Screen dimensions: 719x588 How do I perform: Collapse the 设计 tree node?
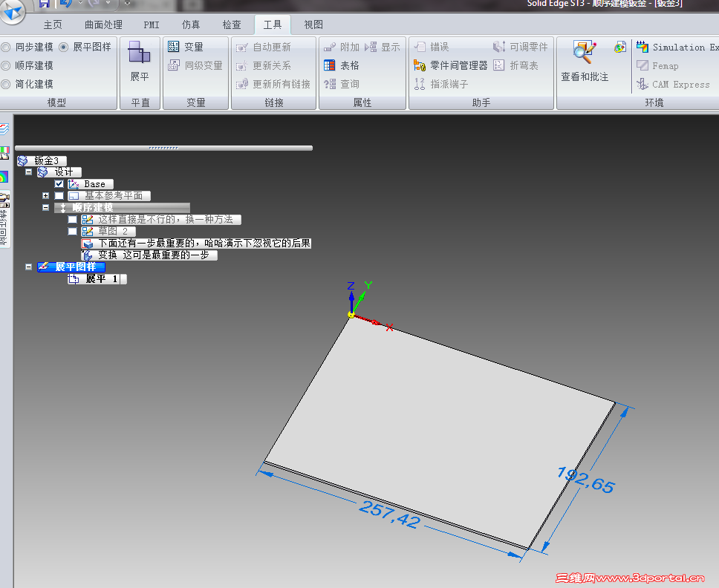tap(28, 171)
